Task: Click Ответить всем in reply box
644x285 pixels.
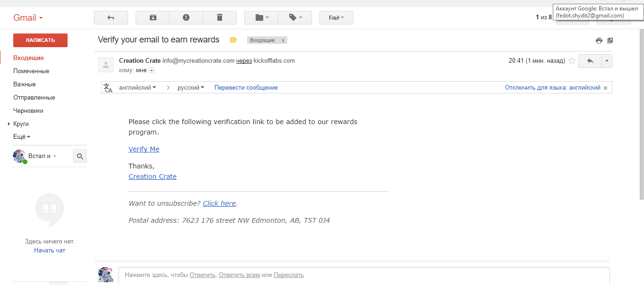Action: [x=239, y=275]
